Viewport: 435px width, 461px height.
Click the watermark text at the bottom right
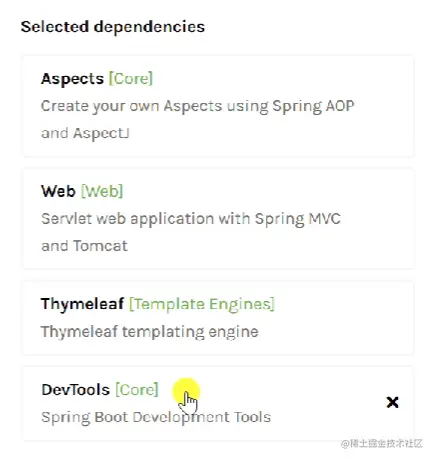pyautogui.click(x=382, y=444)
